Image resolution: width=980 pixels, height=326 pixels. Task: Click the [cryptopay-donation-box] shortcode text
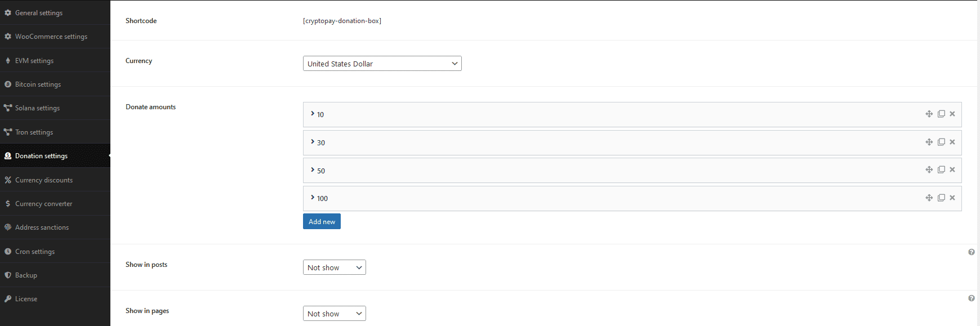(x=342, y=21)
